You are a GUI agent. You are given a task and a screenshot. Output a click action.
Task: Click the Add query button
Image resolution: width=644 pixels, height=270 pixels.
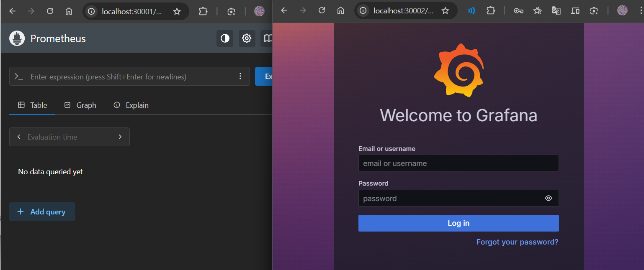pyautogui.click(x=42, y=212)
